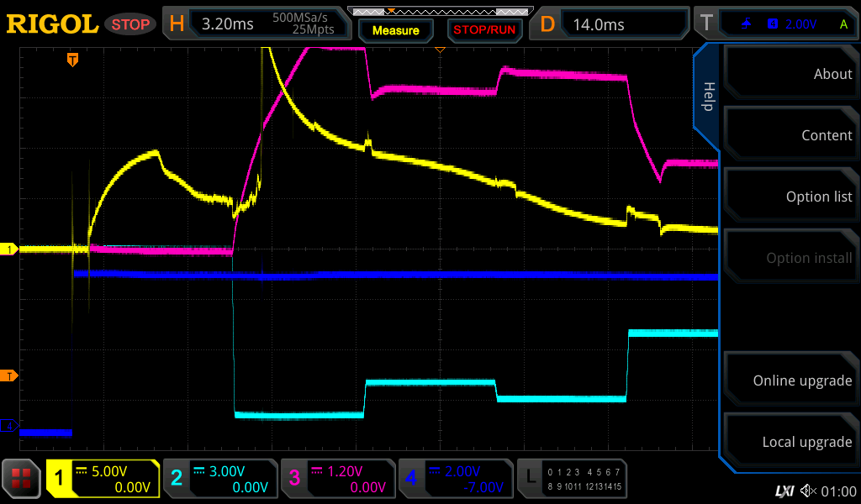This screenshot has height=504, width=861.
Task: Toggle channel 2 with 3.00V scale
Action: 219,479
